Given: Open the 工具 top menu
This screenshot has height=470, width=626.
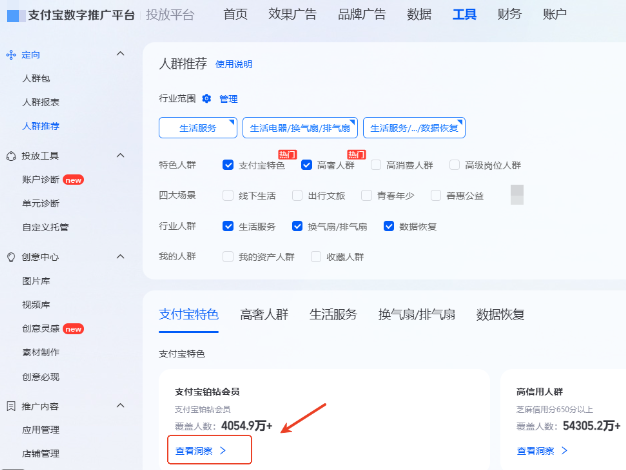Looking at the screenshot, I should tap(465, 15).
